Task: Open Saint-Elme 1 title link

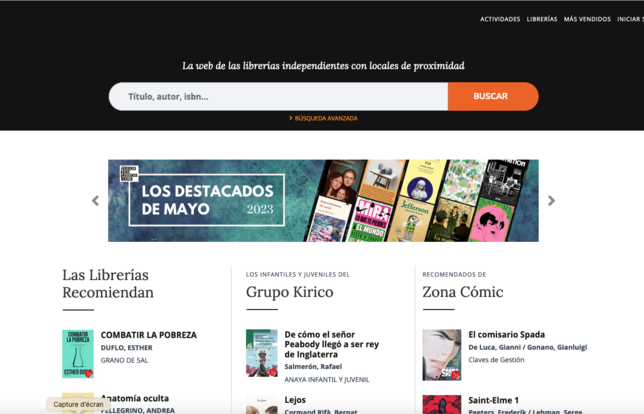Action: 493,400
